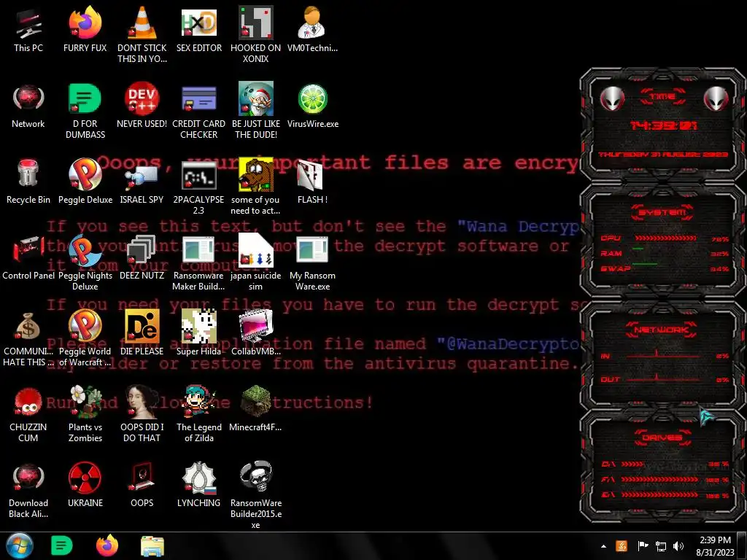Click the left alien head emblem
The width and height of the screenshot is (747, 560).
(x=613, y=99)
